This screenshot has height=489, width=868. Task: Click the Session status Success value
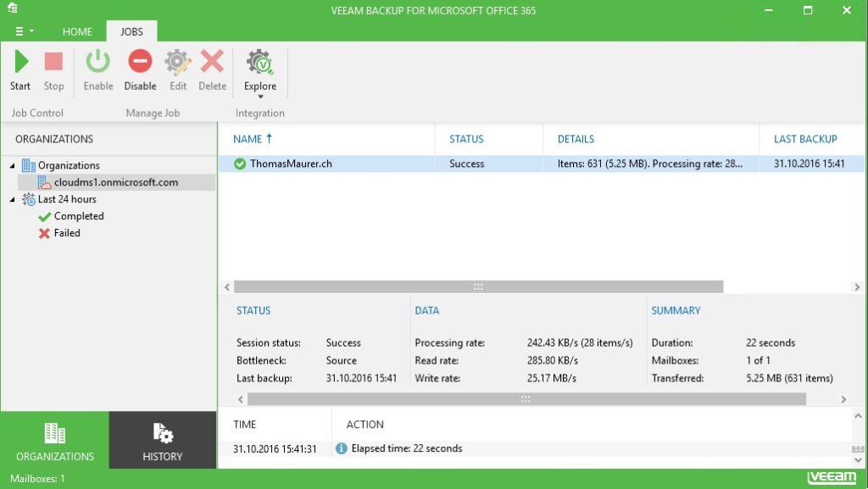click(x=343, y=343)
